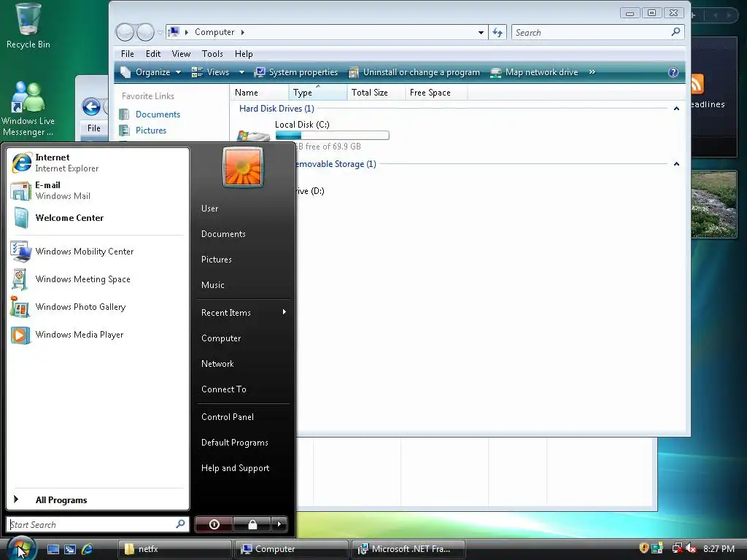Open Internet Explorer from the Start menu
Viewport: 747px width, 560px height.
98,163
